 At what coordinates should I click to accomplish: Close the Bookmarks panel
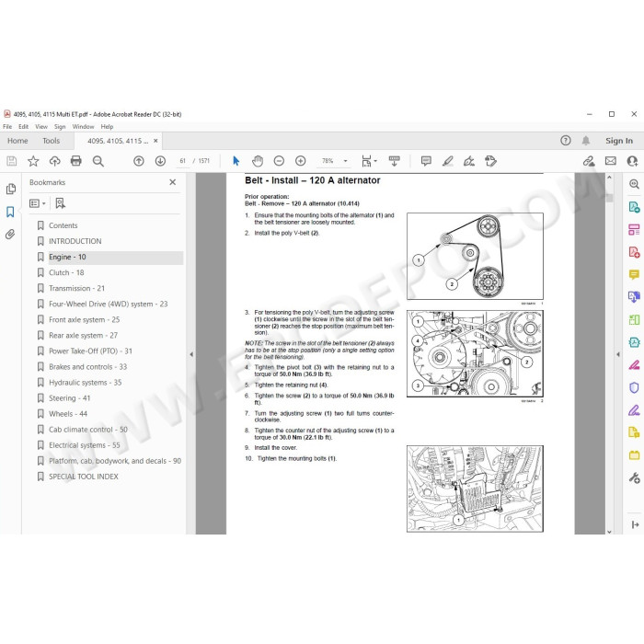pos(173,182)
